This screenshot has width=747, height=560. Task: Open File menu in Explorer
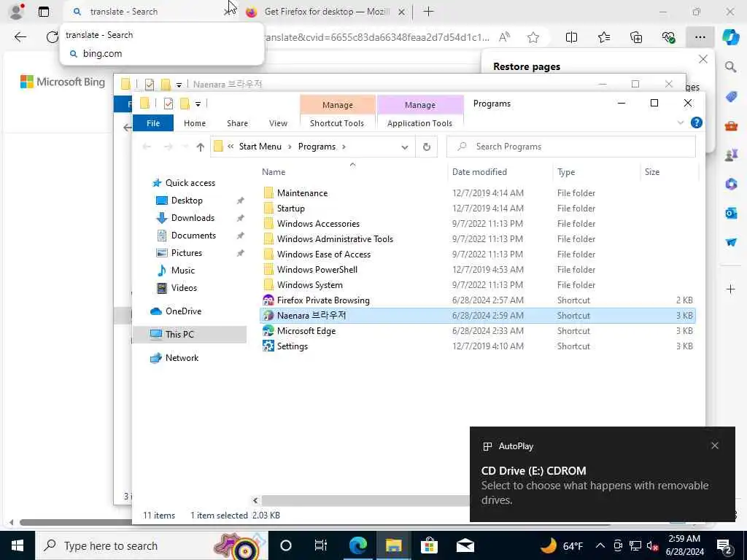click(153, 123)
